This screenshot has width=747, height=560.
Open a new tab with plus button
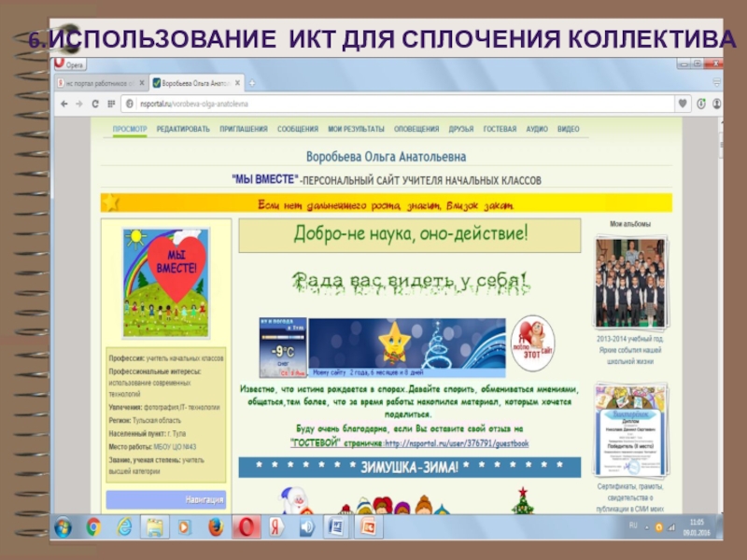[252, 83]
